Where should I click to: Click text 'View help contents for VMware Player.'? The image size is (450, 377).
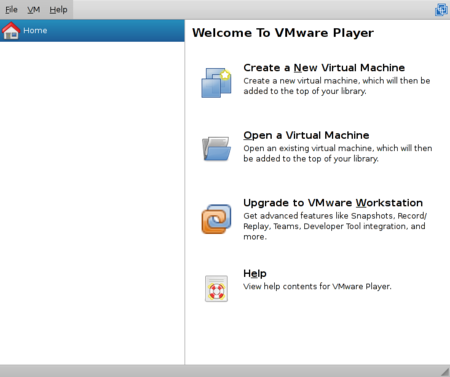317,286
